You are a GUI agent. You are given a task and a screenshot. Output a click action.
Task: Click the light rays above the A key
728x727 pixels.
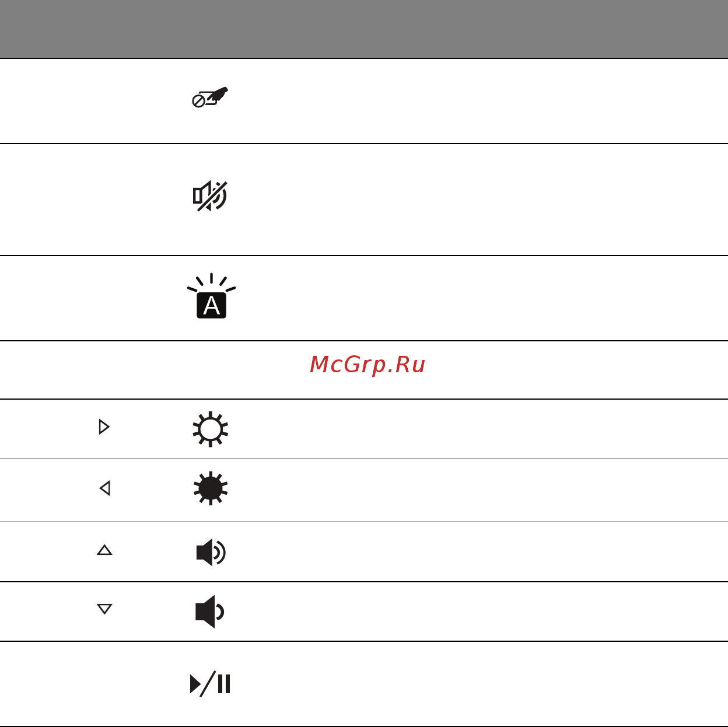tap(211, 282)
